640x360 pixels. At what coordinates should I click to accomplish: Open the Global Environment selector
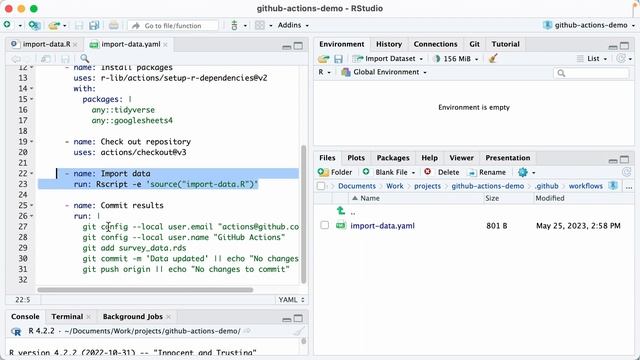point(384,72)
